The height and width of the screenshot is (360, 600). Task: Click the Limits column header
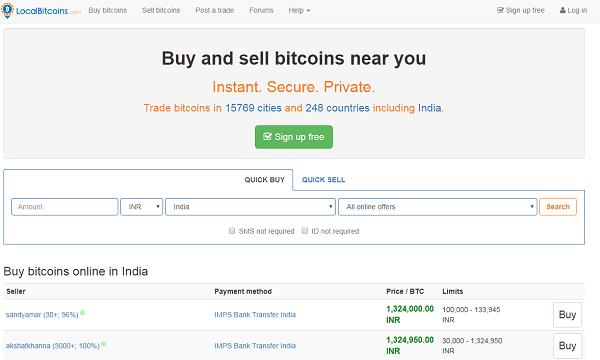pos(453,292)
